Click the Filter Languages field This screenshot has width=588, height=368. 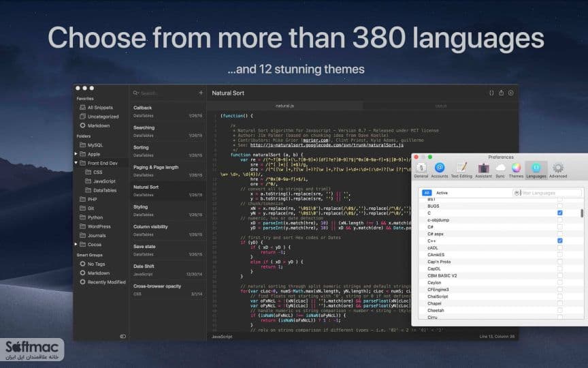pyautogui.click(x=546, y=193)
